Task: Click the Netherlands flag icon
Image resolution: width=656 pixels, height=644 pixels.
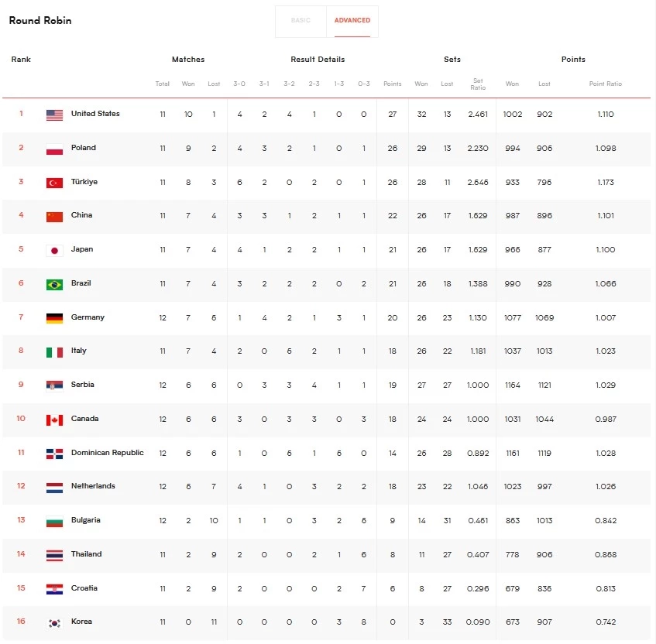Action: (53, 486)
